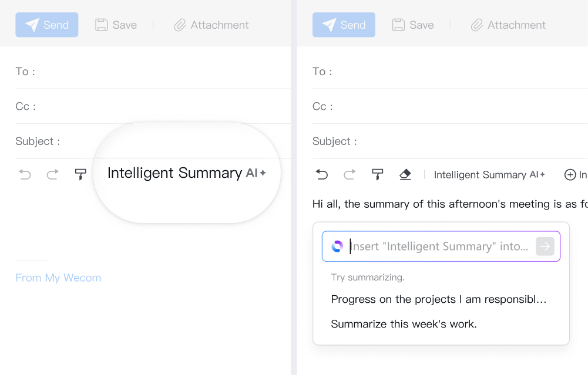Add an attachment in right compose window
The width and height of the screenshot is (588, 375).
pyautogui.click(x=509, y=25)
